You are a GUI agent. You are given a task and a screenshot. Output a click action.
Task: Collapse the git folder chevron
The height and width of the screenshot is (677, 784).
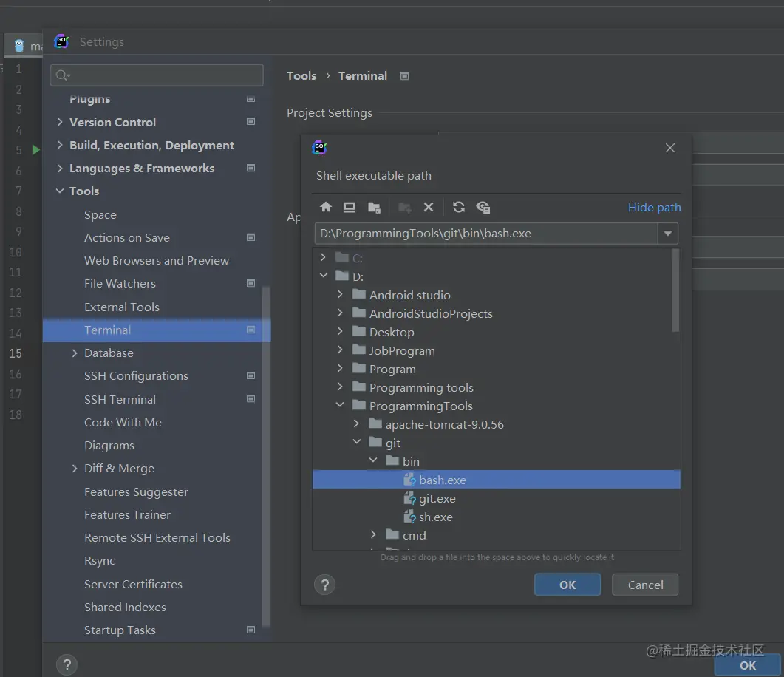point(356,442)
